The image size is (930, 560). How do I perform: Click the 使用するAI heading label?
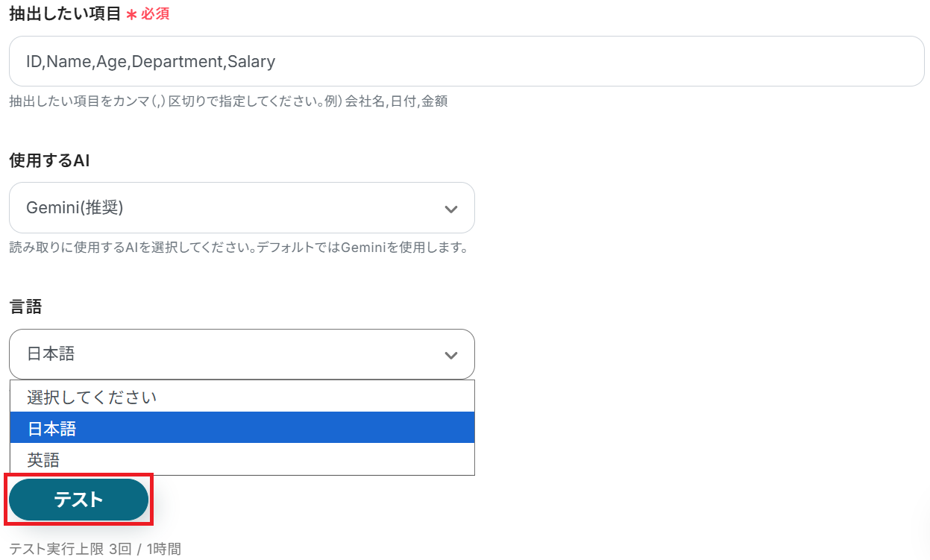point(49,160)
